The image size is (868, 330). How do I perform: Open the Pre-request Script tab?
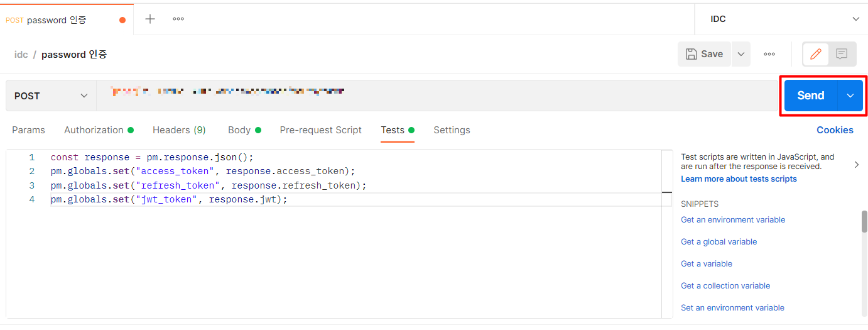(x=321, y=130)
